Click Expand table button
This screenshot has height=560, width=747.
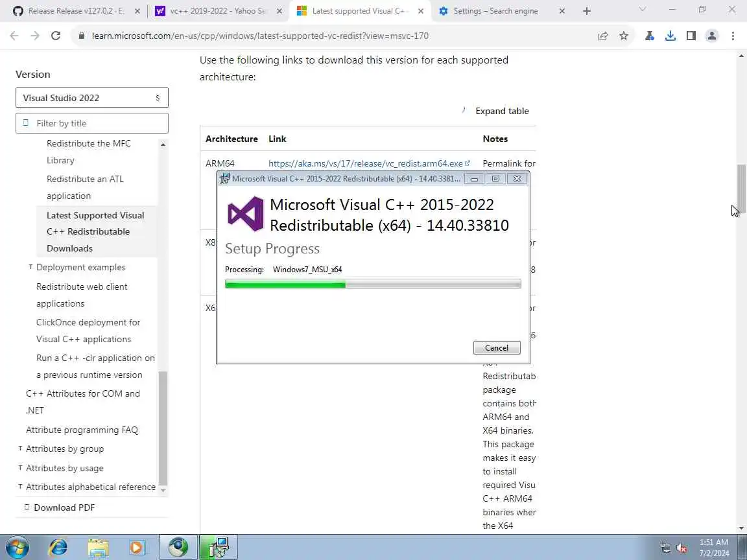point(496,111)
